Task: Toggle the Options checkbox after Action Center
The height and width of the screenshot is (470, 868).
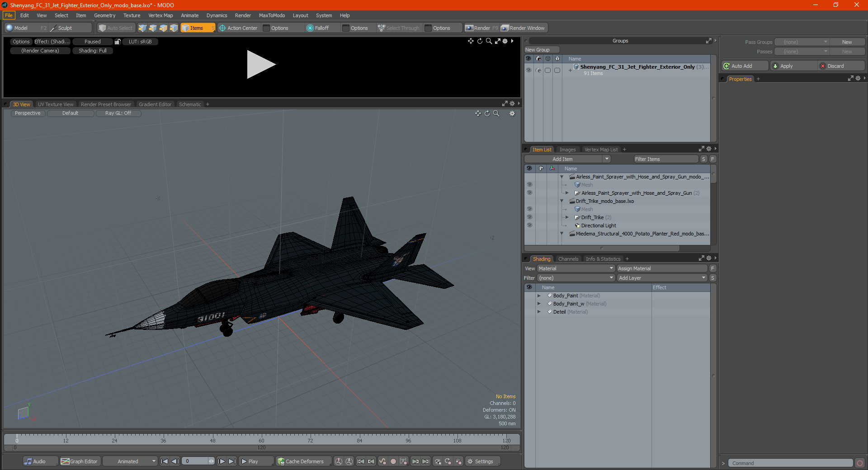Action: pos(267,28)
